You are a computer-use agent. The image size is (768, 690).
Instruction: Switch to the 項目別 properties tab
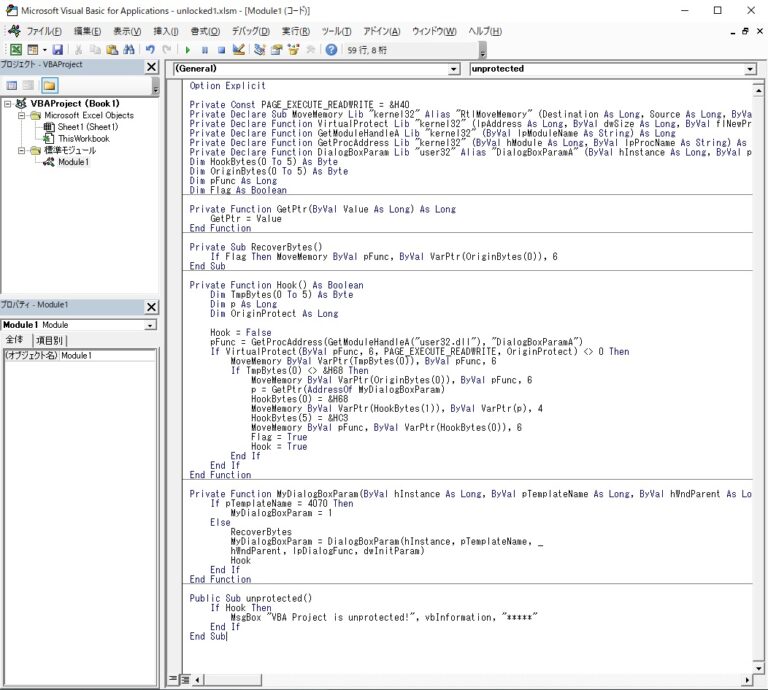[50, 340]
